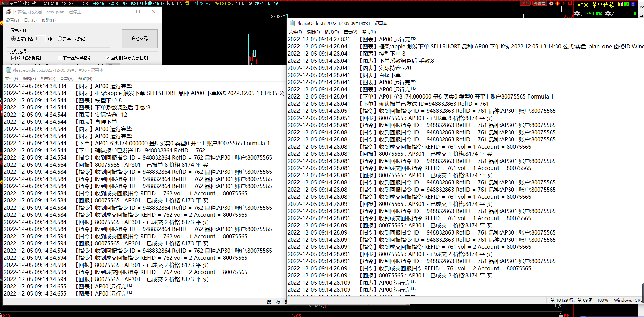The width and height of the screenshot is (644, 317).
Task: Click the blue double-arrow icon in quote panel
Action: click(x=633, y=4)
